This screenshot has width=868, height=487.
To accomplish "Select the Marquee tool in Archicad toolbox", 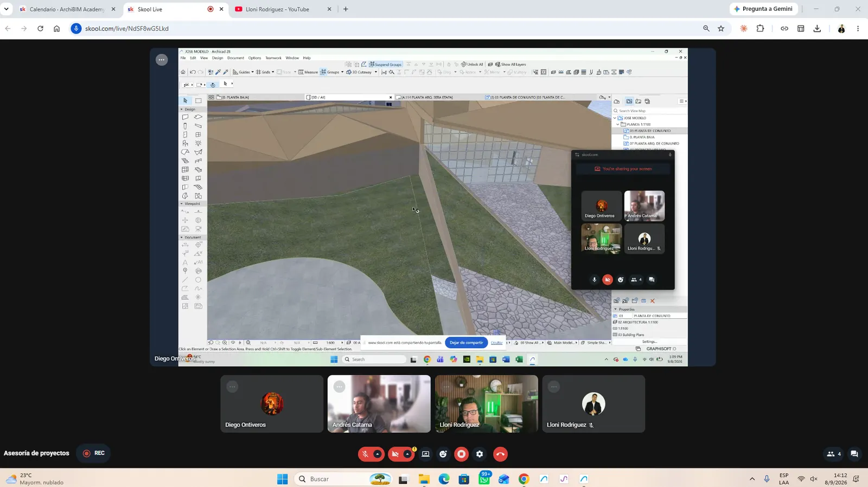I will (199, 100).
